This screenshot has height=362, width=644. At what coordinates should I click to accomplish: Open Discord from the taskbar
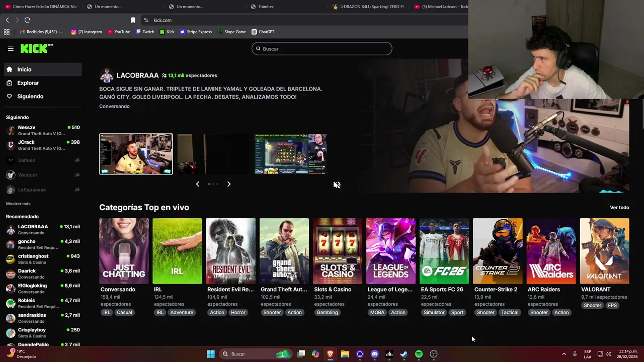[x=374, y=354]
